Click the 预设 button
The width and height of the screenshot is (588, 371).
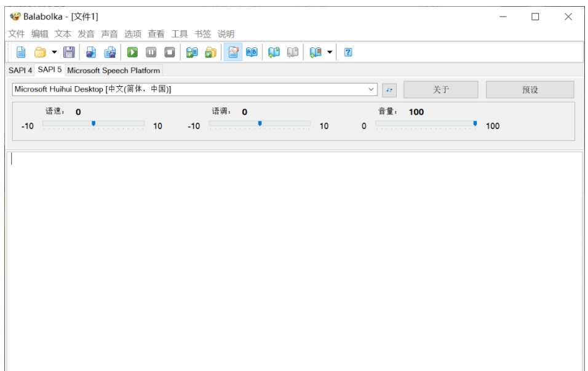(530, 90)
